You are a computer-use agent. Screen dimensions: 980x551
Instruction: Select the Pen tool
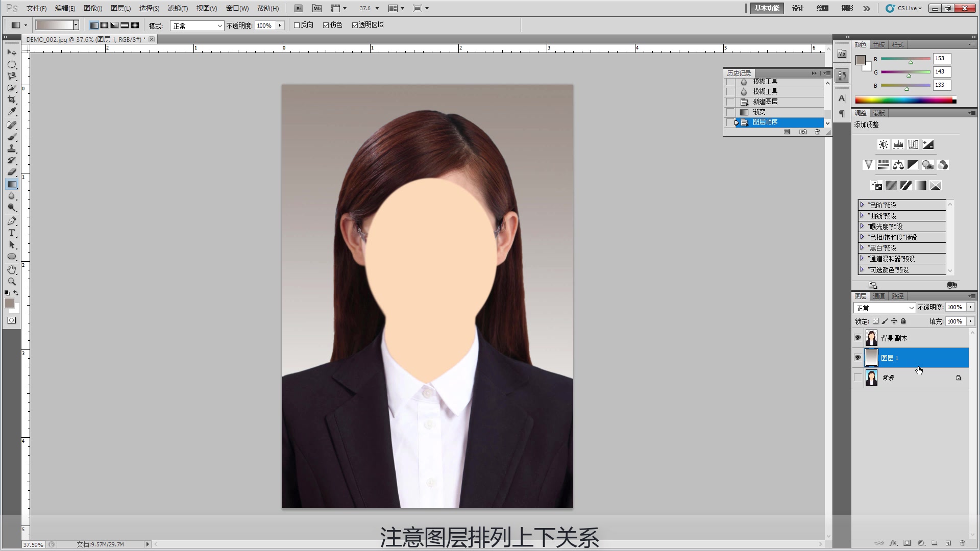12,221
